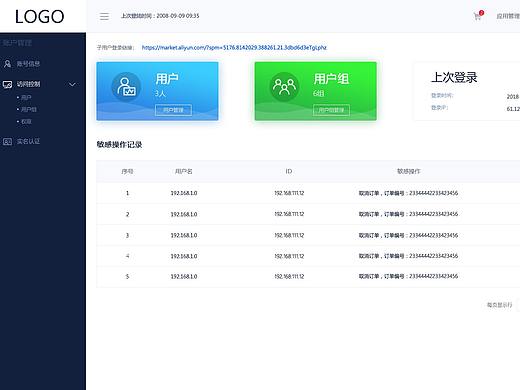The height and width of the screenshot is (390, 520).
Task: Click 192.168.111.12 in row 3
Action: 289,235
